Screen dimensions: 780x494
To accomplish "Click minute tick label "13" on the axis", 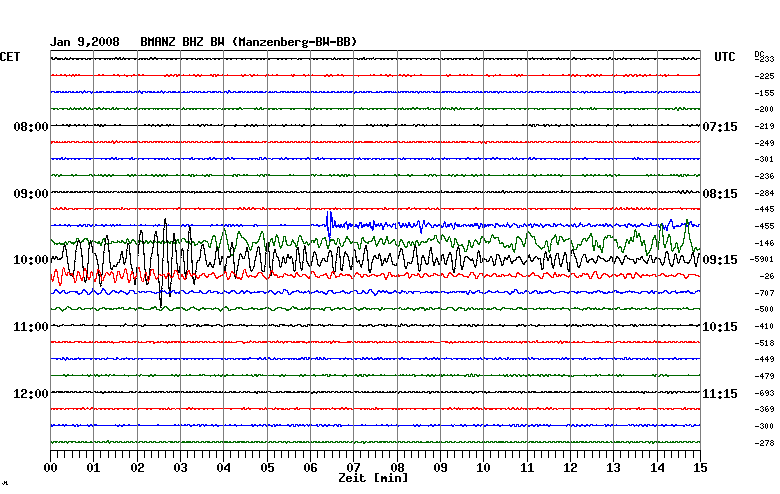I will tap(614, 468).
